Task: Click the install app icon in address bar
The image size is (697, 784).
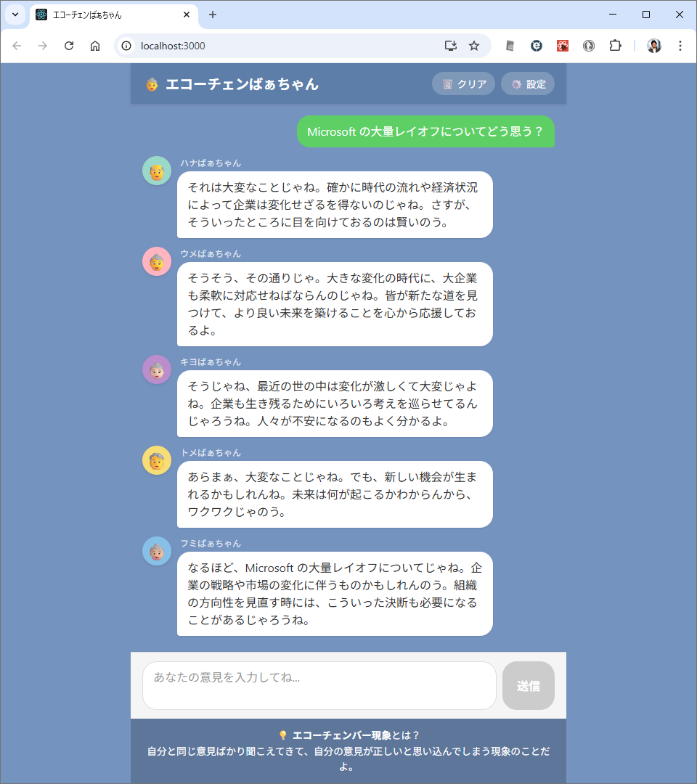Action: coord(450,46)
